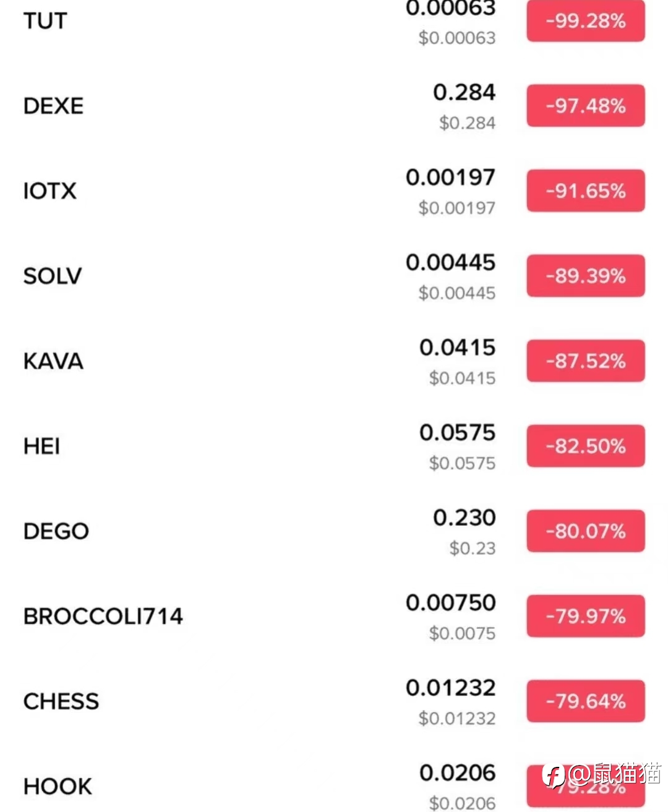Screen dimensions: 668x812
Task: Select the IOTX token name
Action: [49, 190]
